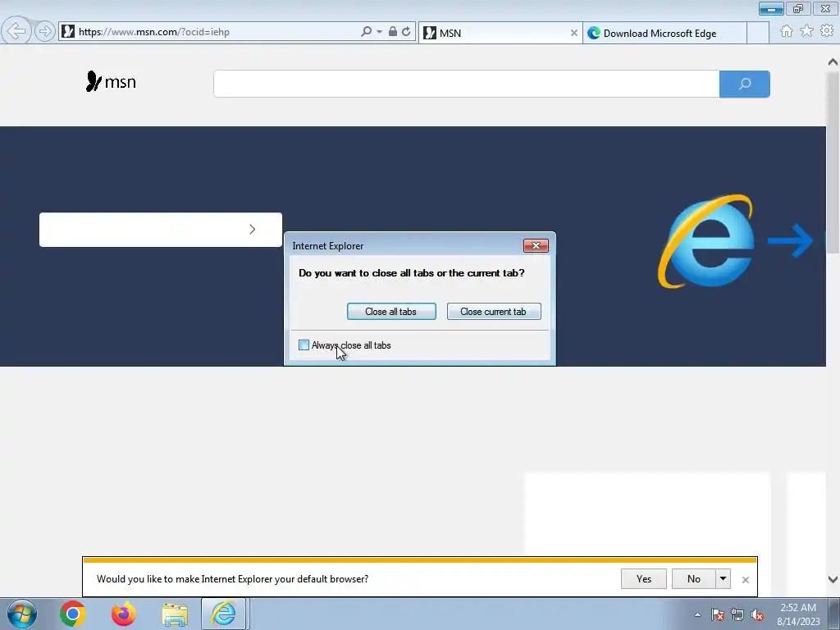Click the Close current tab button
The height and width of the screenshot is (630, 840).
pos(493,311)
